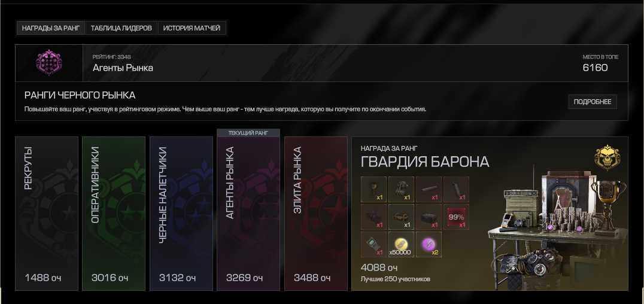Select the gold coin x50000 reward
Image resolution: width=644 pixels, height=304 pixels.
tap(401, 244)
